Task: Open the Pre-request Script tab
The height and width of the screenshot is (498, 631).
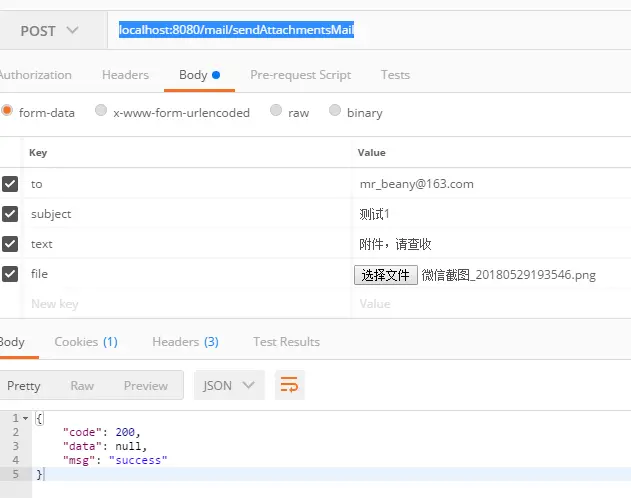Action: tap(301, 75)
